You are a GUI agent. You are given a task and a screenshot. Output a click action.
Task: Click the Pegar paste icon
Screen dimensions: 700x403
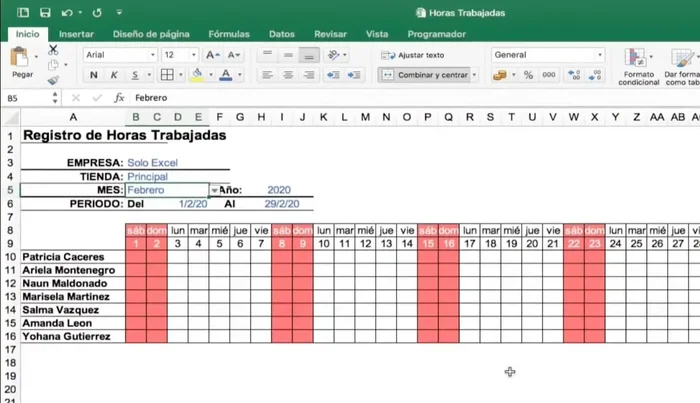[x=19, y=57]
